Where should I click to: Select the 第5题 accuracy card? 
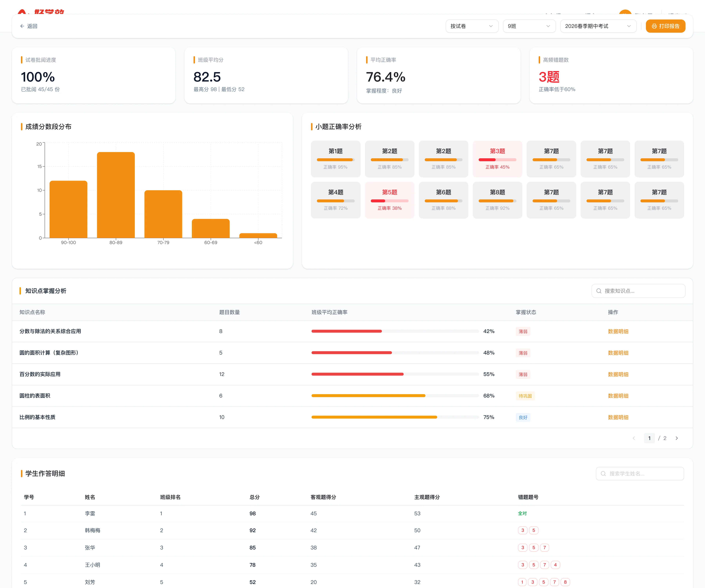389,200
